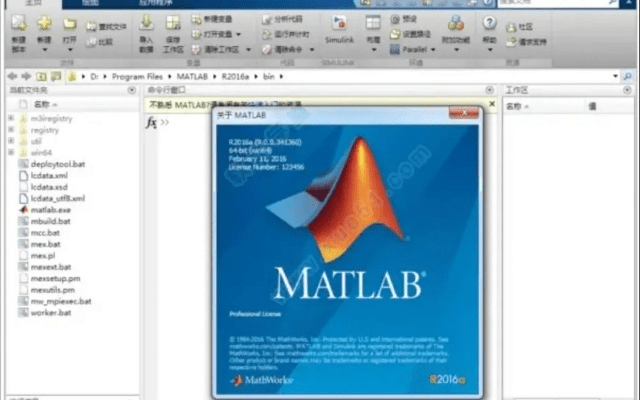This screenshot has height=400, width=640.
Task: Switch to the 主页 (Home) tab
Action: tap(33, 3)
